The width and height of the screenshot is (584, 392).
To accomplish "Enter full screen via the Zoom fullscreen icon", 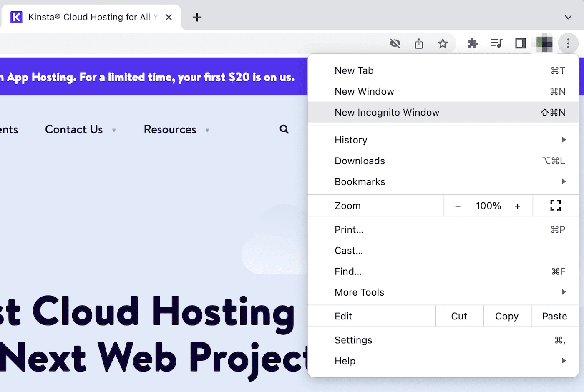I will pos(555,205).
